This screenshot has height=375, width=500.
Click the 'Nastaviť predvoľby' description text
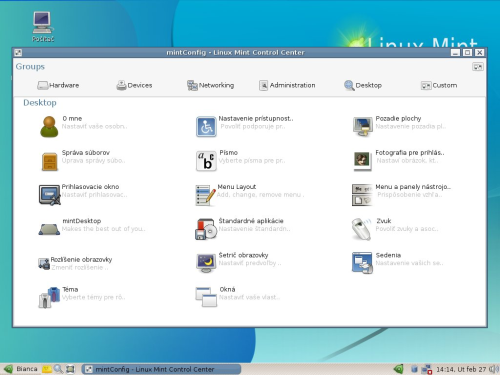250,263
